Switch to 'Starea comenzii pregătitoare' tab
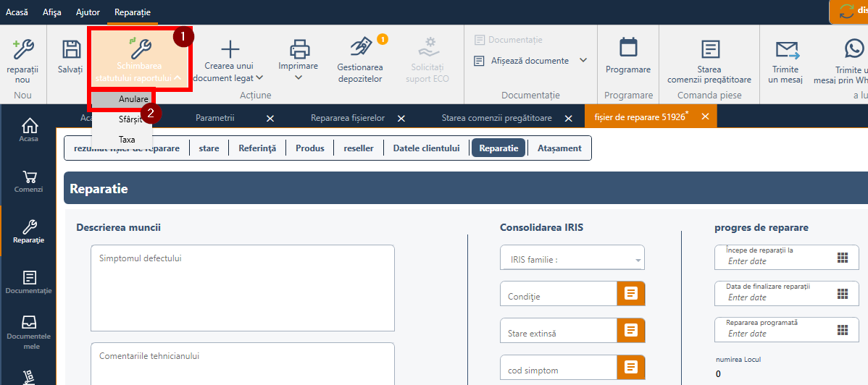 pyautogui.click(x=496, y=118)
